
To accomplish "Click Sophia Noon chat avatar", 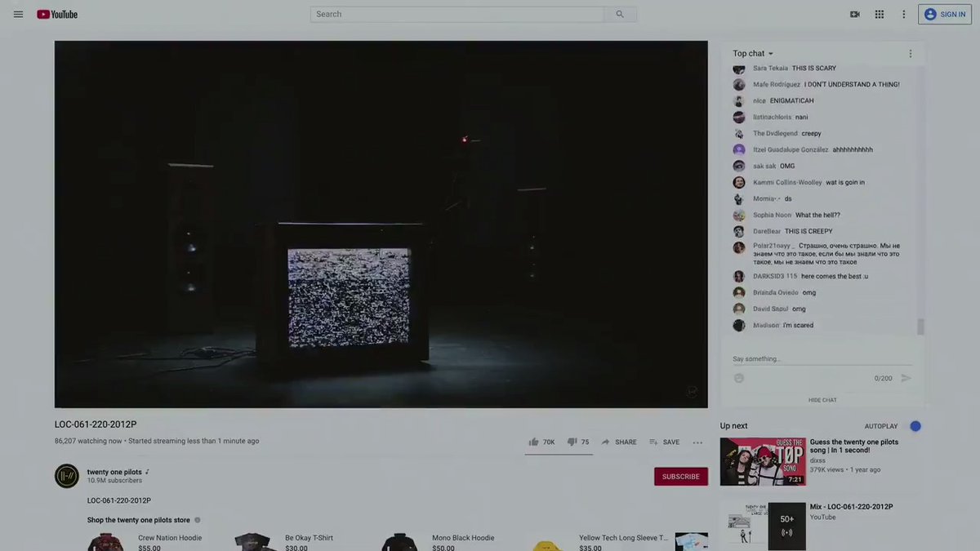I will click(739, 216).
